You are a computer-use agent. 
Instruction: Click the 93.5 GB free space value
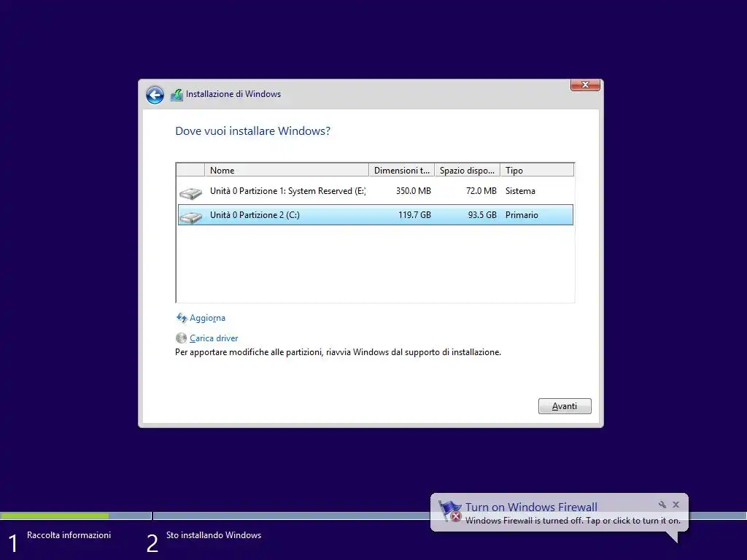[482, 215]
